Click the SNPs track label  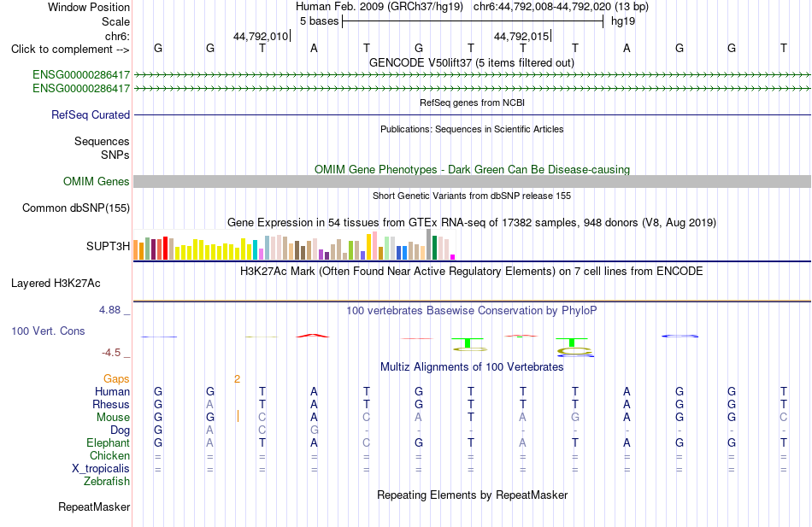[x=115, y=155]
